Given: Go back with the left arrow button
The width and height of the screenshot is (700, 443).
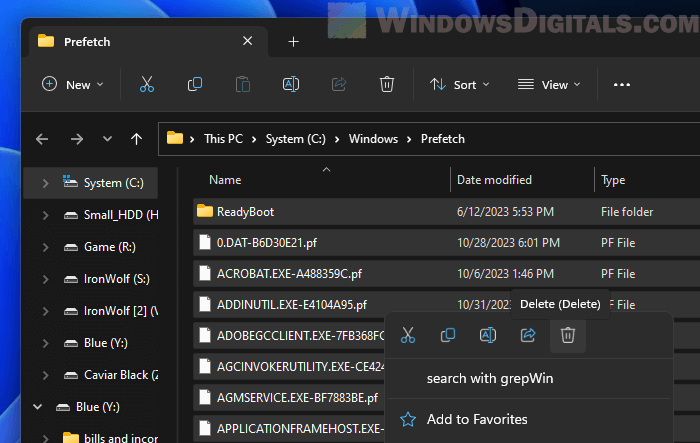Looking at the screenshot, I should 42,139.
